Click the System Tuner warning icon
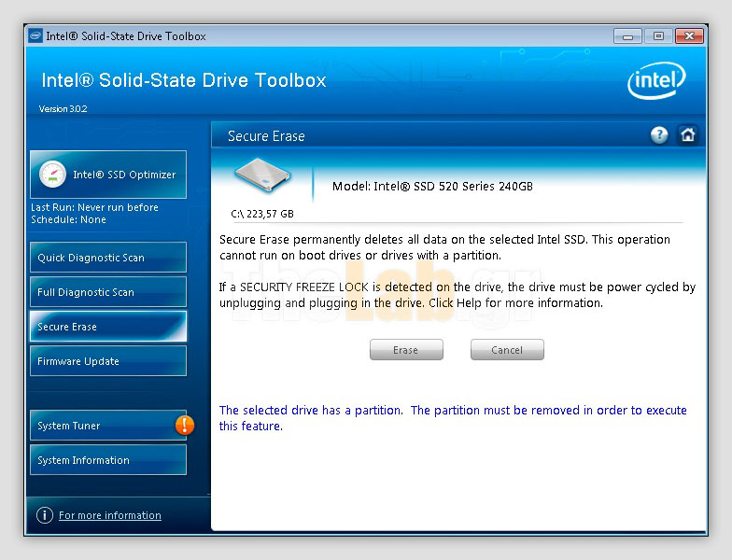The image size is (732, 560). pyautogui.click(x=185, y=426)
